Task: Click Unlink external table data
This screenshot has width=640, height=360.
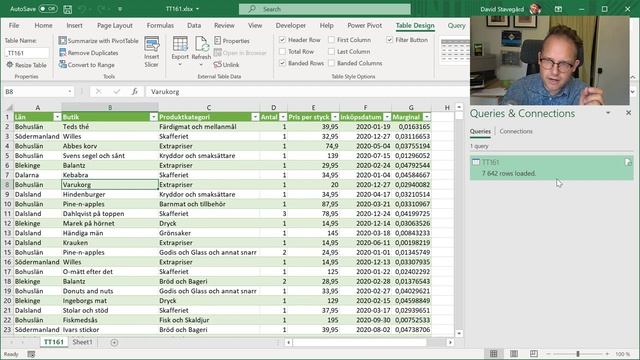Action: (x=227, y=64)
